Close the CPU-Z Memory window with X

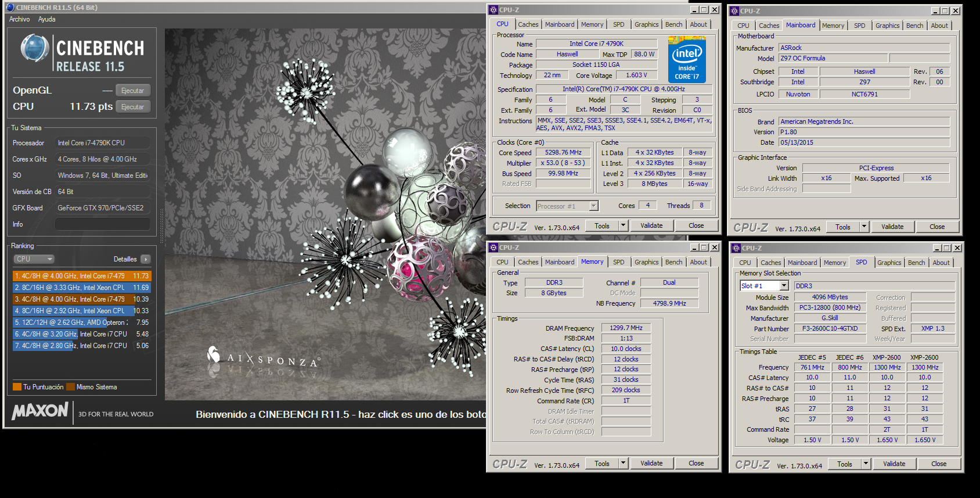tap(715, 248)
